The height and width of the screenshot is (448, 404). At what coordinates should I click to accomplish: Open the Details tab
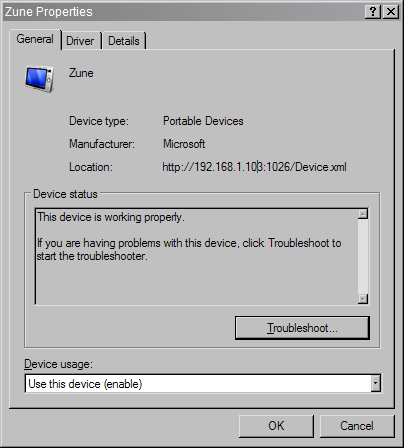(124, 41)
